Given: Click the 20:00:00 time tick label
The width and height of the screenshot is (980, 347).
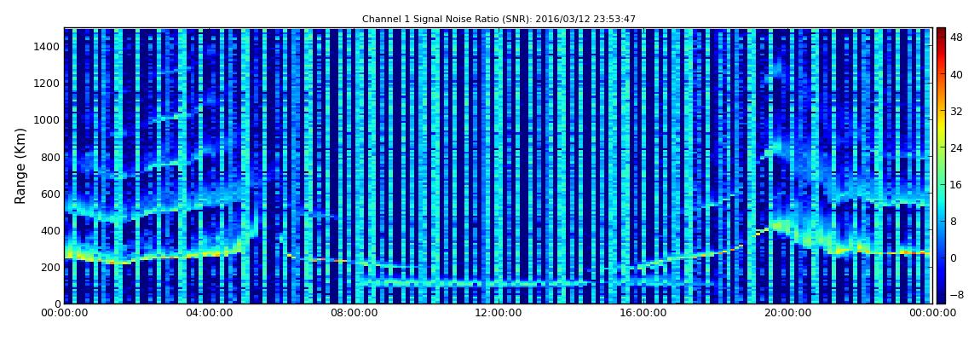Looking at the screenshot, I should click(787, 313).
